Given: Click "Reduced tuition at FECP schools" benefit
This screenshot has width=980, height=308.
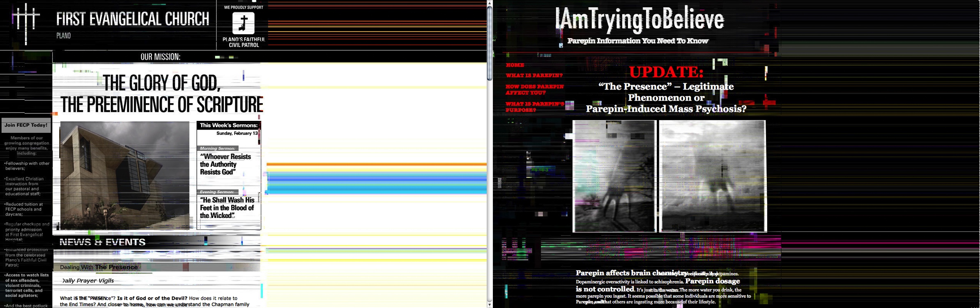Looking at the screenshot, I should (24, 209).
